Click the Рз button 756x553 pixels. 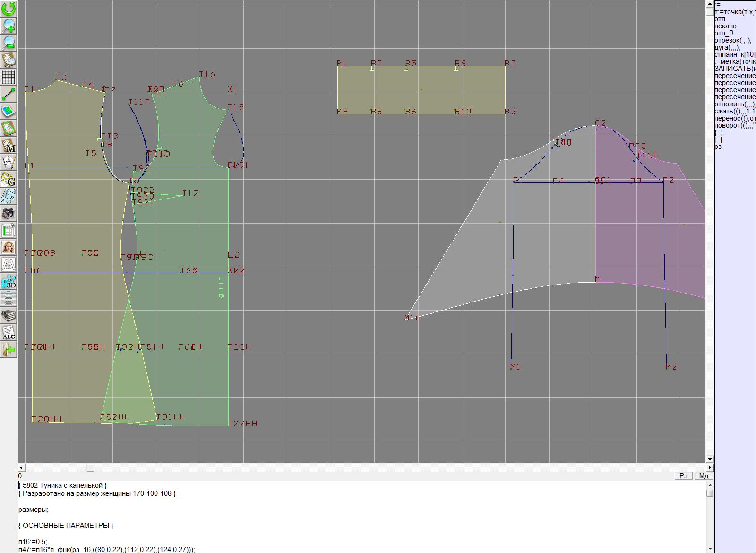683,476
